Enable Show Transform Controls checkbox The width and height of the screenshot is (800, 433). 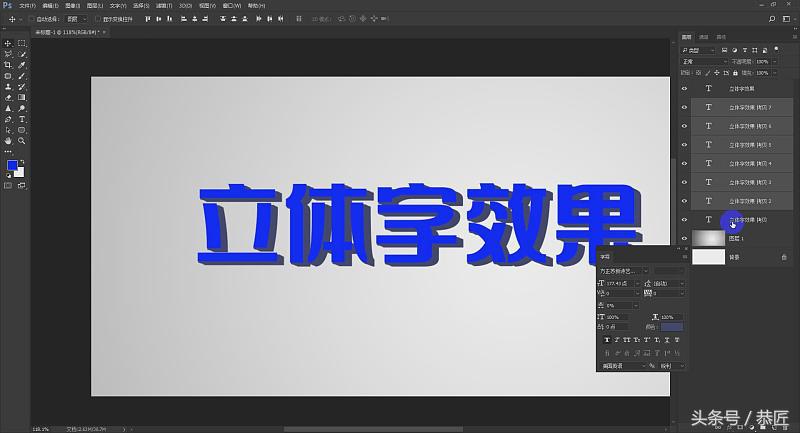coord(98,19)
